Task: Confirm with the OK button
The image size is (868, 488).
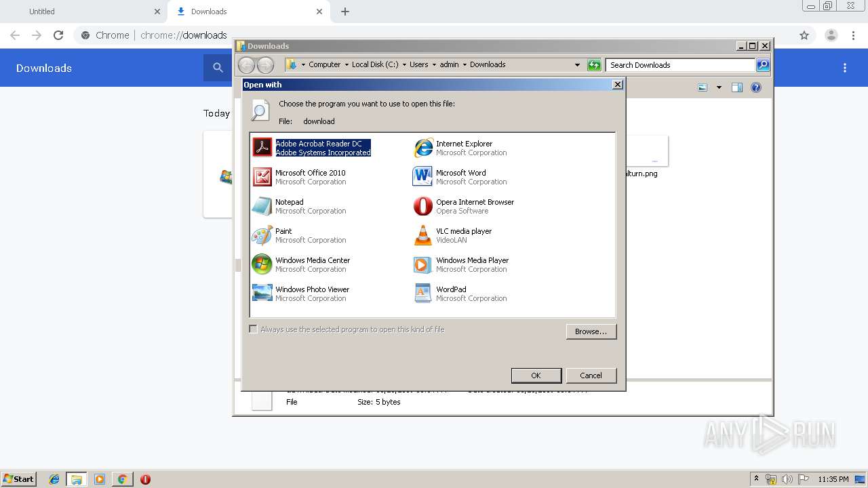Action: pyautogui.click(x=536, y=375)
